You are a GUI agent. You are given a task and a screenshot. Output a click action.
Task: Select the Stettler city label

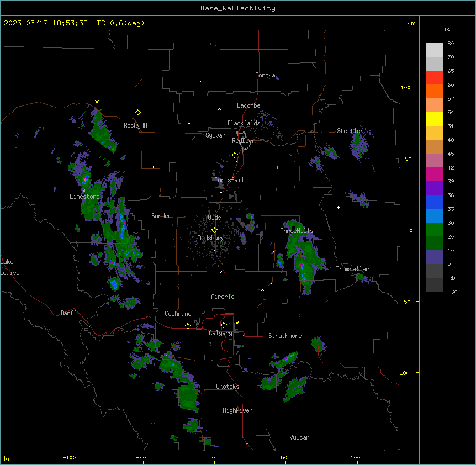[x=350, y=131]
